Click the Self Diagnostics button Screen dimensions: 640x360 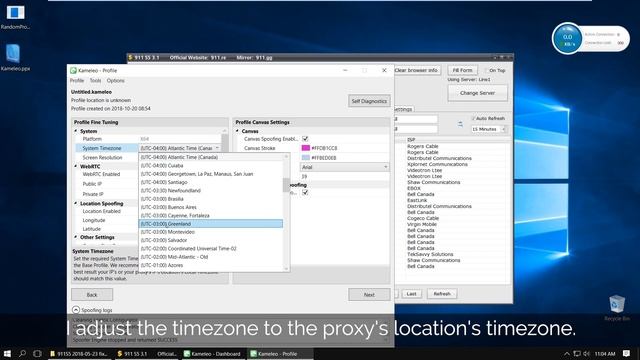(369, 101)
